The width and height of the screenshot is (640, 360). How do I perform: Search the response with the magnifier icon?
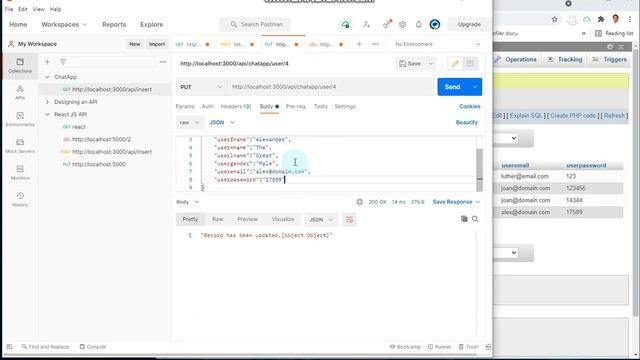[475, 219]
